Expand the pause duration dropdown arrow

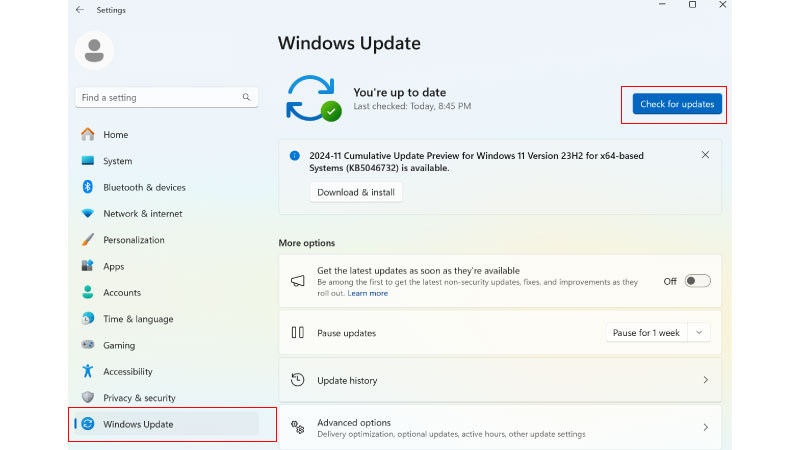click(x=699, y=333)
